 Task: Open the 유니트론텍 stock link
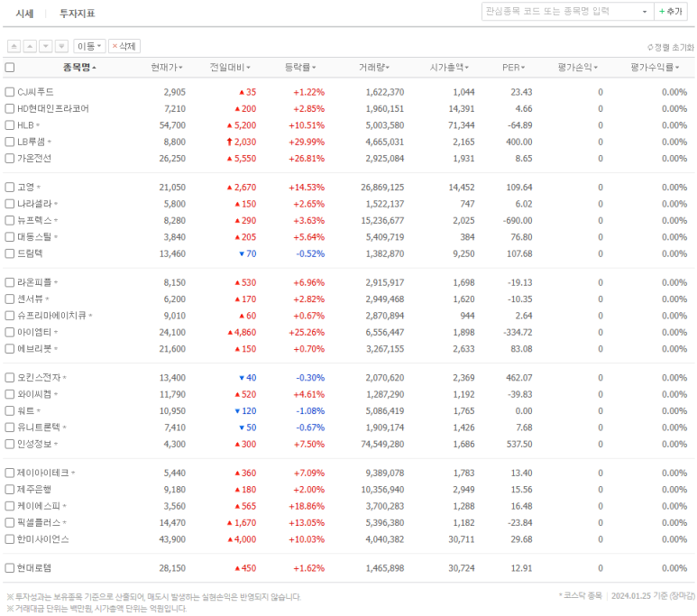39,428
